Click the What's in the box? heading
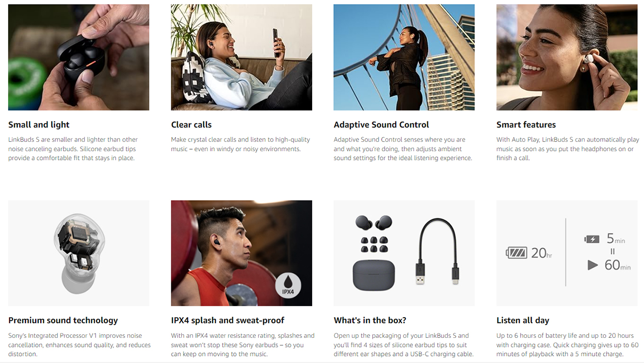This screenshot has width=644, height=363. click(x=370, y=320)
